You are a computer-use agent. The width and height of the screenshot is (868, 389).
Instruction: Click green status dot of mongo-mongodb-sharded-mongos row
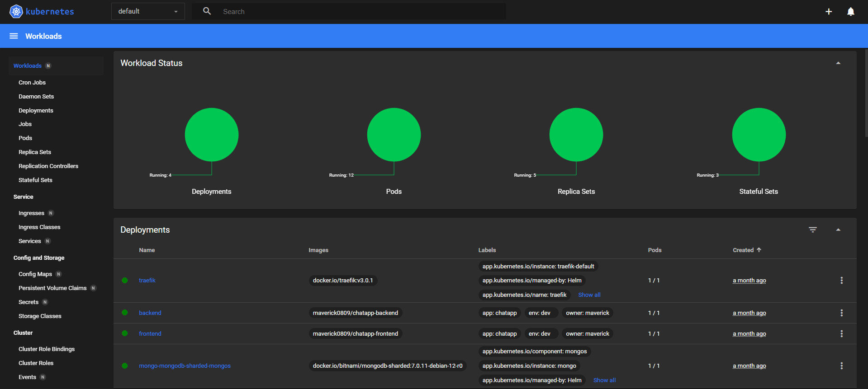point(125,366)
